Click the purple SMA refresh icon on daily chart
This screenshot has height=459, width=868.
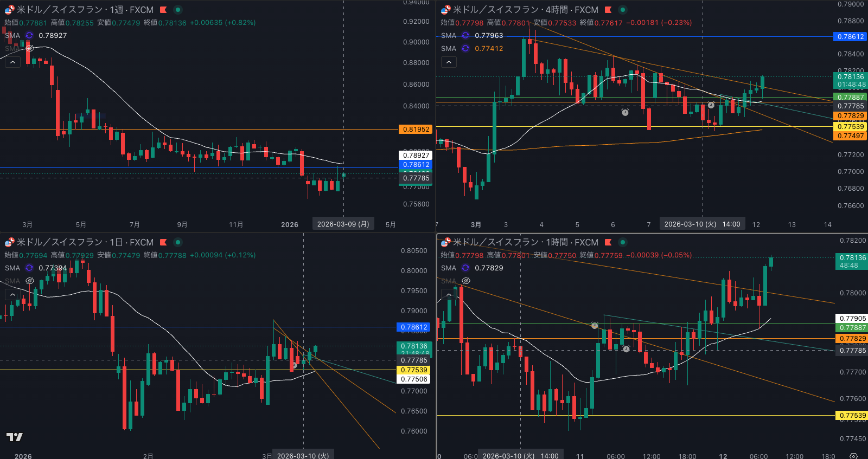point(29,268)
